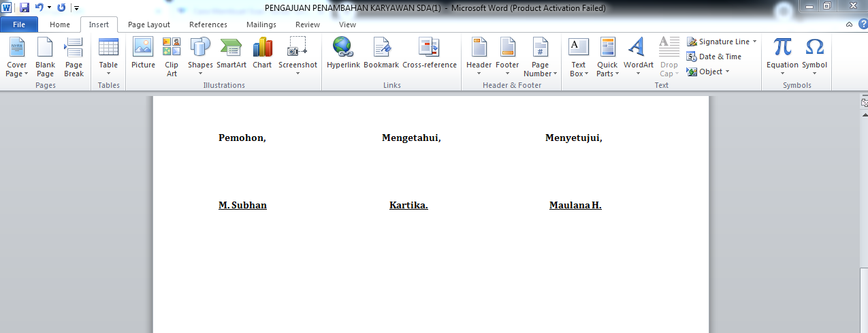Screen dimensions: 868x333
Task: Redo the last action
Action: 62,7
